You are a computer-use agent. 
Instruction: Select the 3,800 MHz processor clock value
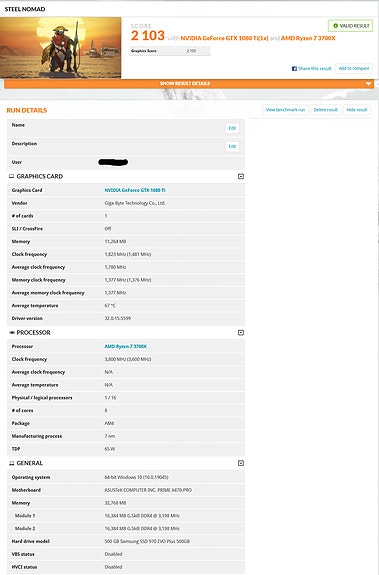coord(128,359)
